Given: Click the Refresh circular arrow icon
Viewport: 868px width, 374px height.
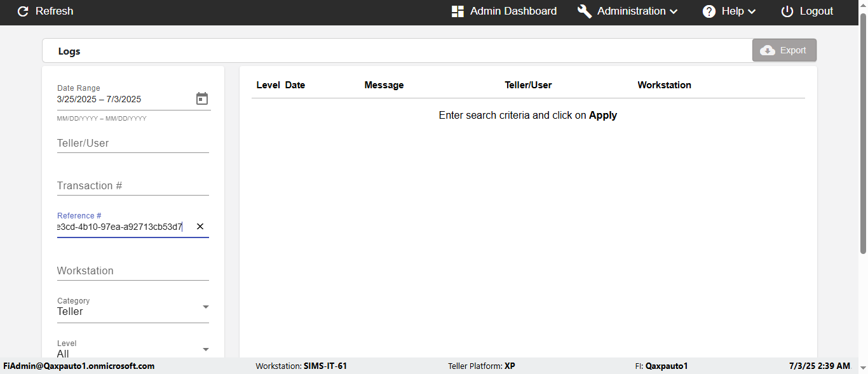Looking at the screenshot, I should tap(23, 11).
